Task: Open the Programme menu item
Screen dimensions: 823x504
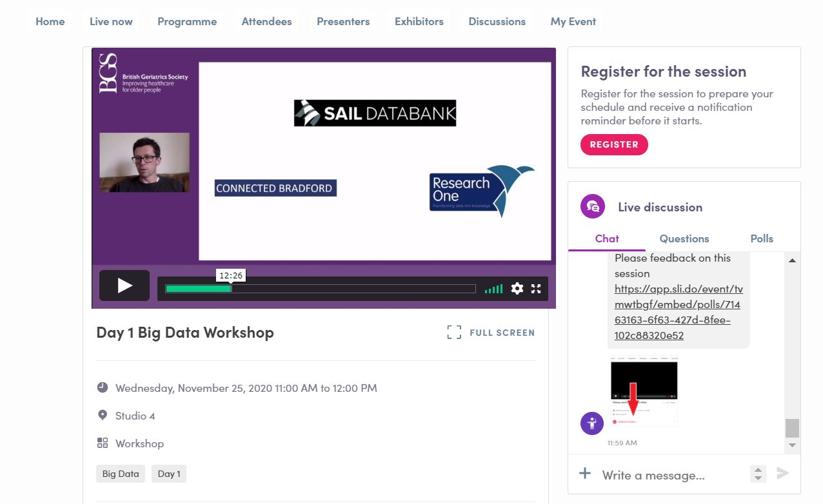Action: [187, 21]
